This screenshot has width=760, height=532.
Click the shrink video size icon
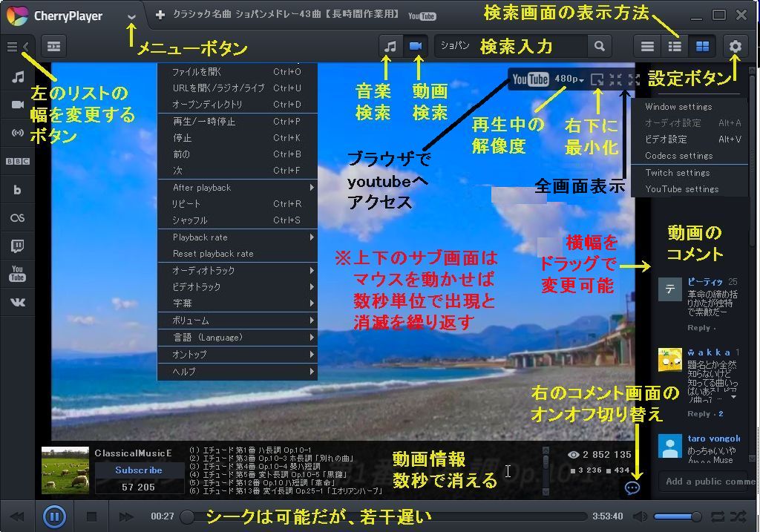tap(615, 80)
